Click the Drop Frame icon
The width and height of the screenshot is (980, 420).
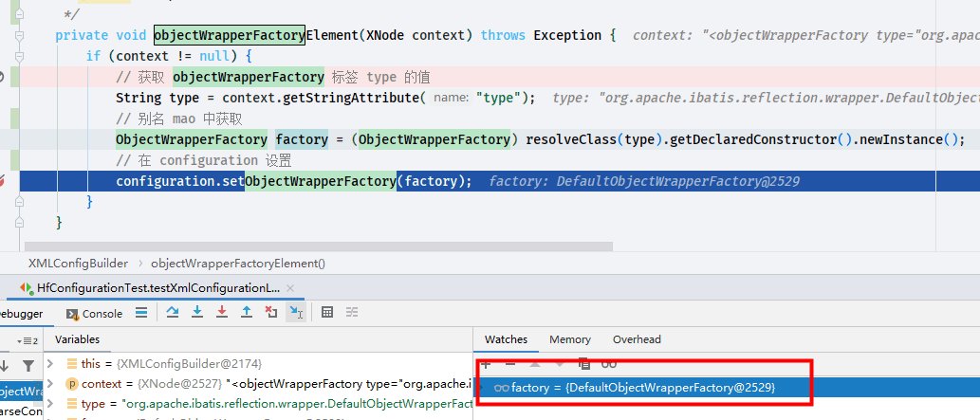tap(270, 312)
